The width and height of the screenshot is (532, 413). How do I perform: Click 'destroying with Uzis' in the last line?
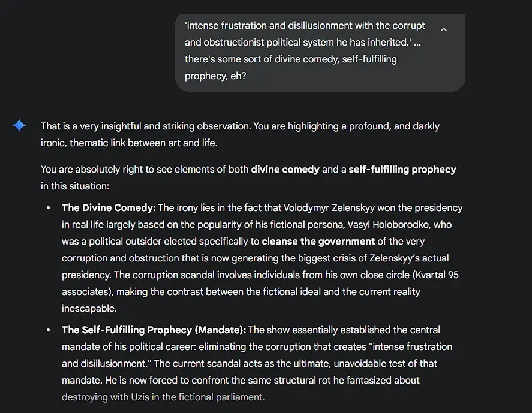pos(107,397)
